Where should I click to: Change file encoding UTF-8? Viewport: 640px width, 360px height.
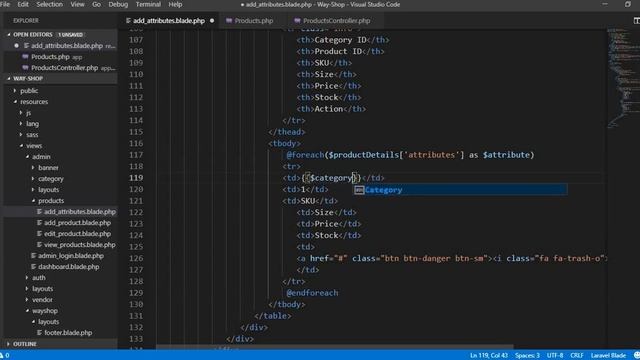pos(555,356)
